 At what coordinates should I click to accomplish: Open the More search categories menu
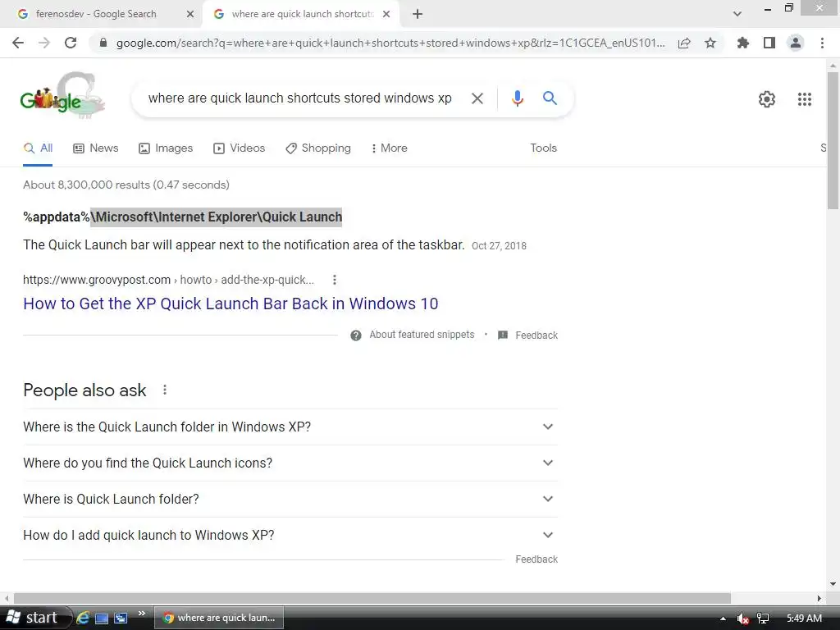pyautogui.click(x=390, y=148)
